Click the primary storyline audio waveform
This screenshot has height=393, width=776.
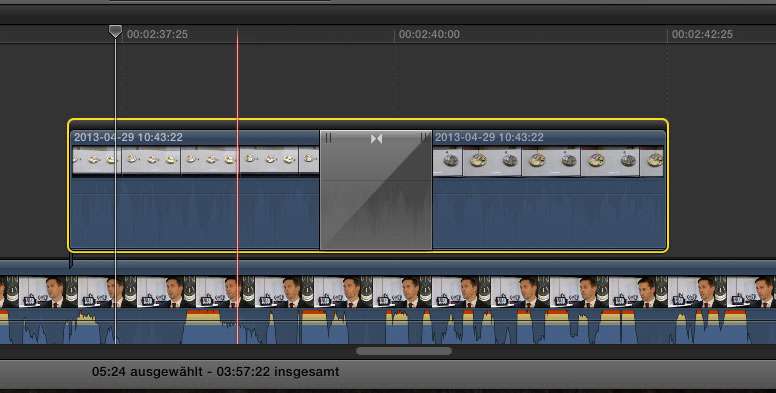(388, 326)
